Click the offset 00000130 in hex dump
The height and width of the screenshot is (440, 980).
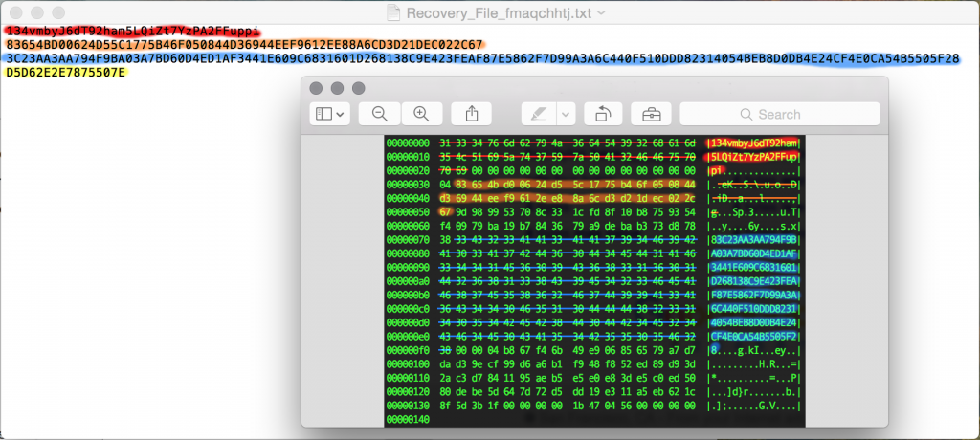coord(408,407)
